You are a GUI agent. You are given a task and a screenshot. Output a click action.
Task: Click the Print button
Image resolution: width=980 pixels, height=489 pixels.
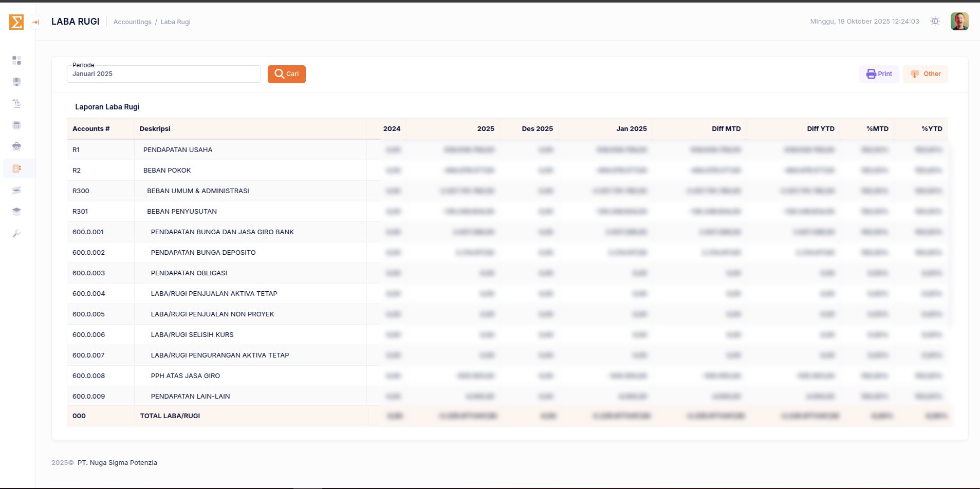[x=879, y=74]
